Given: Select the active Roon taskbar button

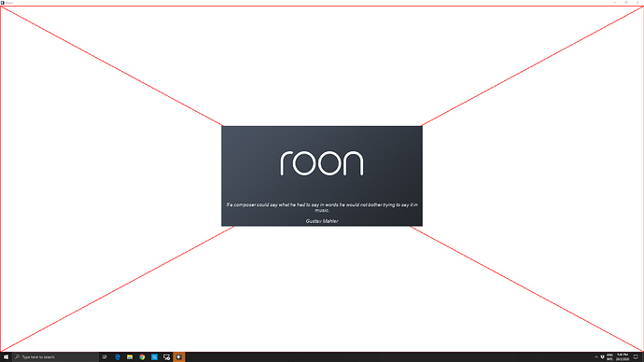Looking at the screenshot, I should [179, 357].
